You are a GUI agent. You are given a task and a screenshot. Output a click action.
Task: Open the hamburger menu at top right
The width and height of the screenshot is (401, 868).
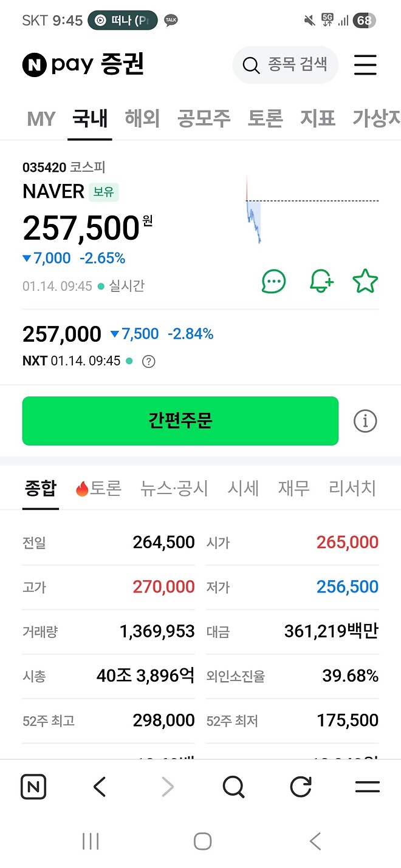(x=365, y=66)
